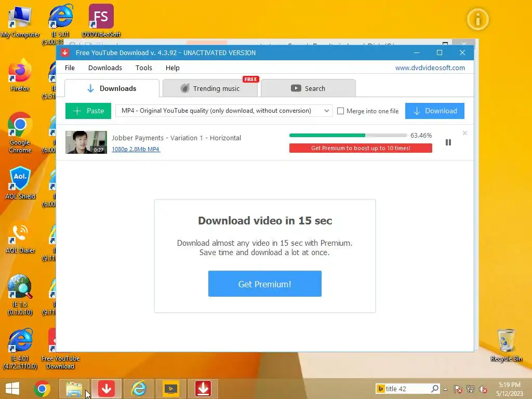Click the download progress bar
Image resolution: width=532 pixels, height=399 pixels.
pos(348,136)
